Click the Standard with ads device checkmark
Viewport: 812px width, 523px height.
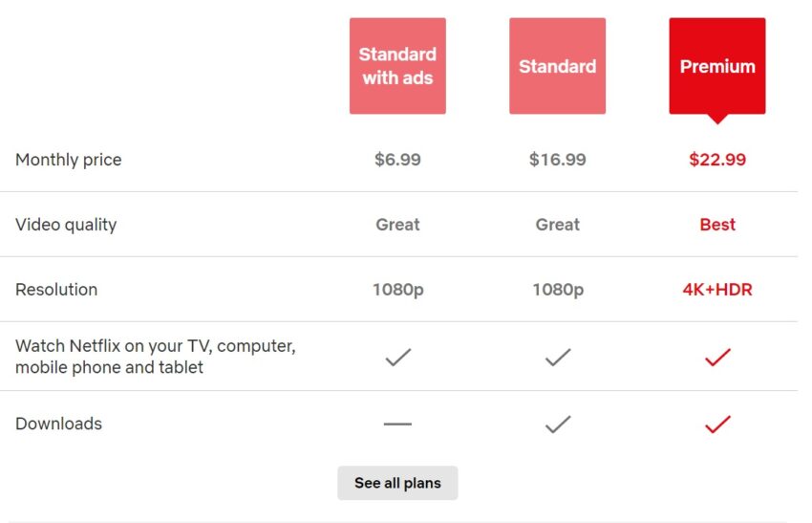[397, 358]
